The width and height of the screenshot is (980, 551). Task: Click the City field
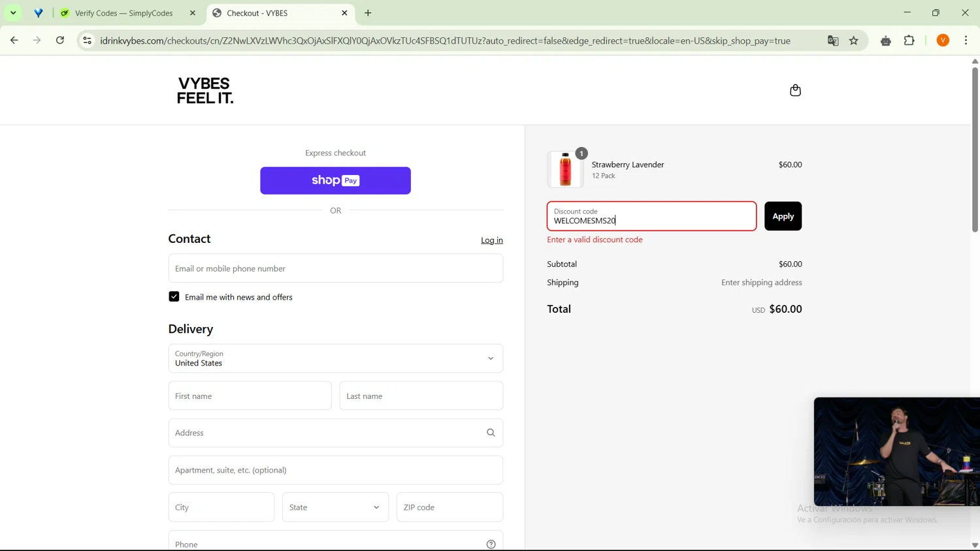click(x=221, y=507)
